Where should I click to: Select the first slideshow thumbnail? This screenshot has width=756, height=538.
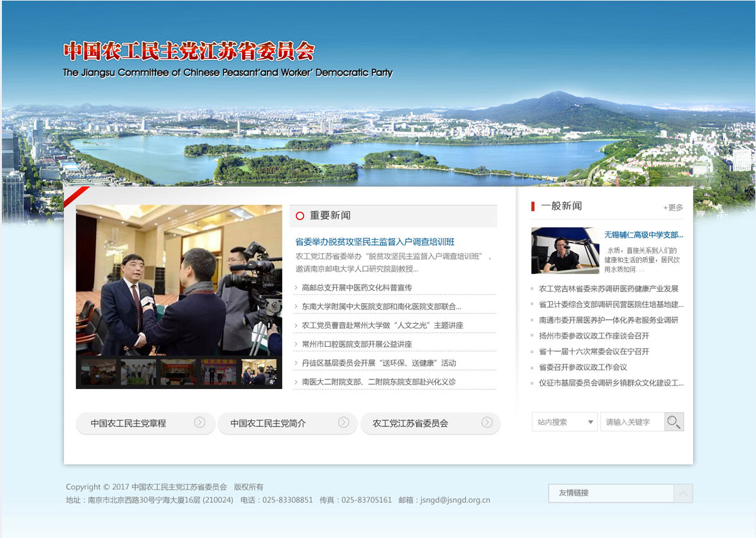click(x=99, y=372)
